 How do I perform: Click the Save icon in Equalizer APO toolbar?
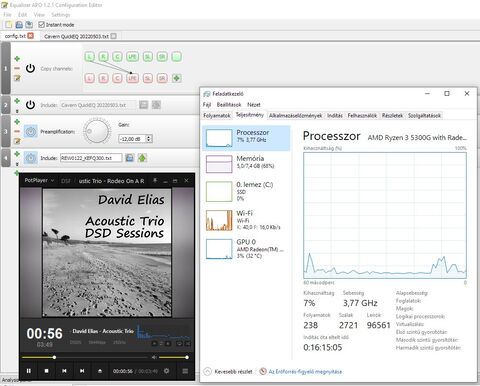click(x=29, y=25)
